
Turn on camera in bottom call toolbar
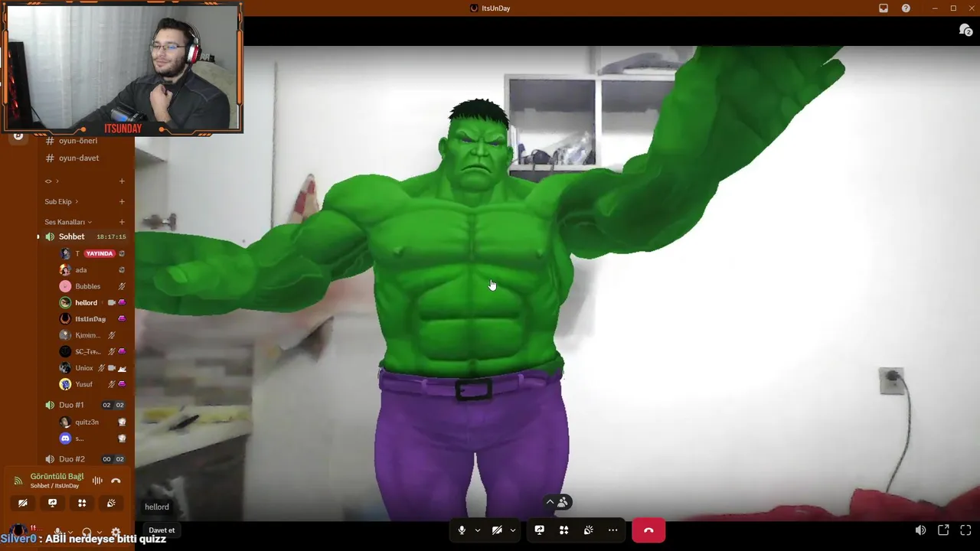(497, 530)
